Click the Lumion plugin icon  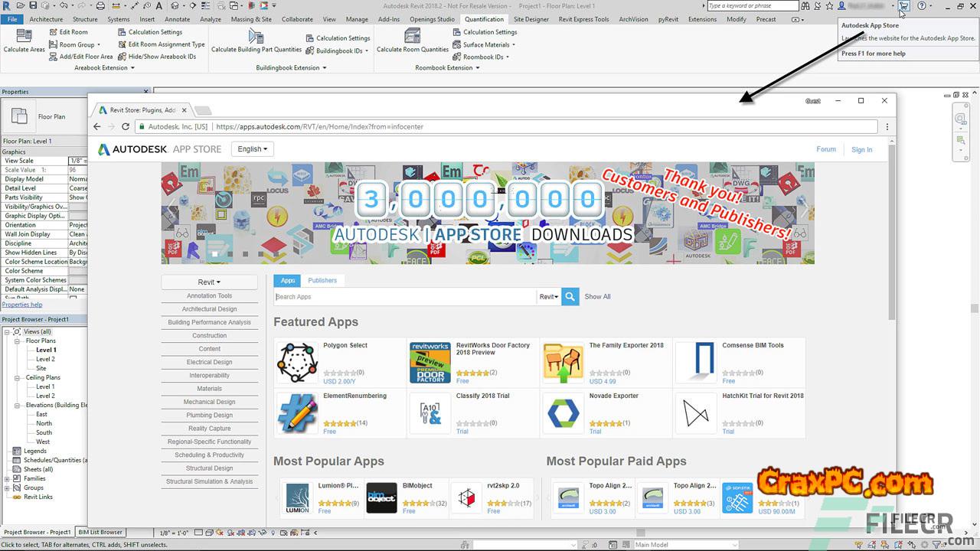297,497
